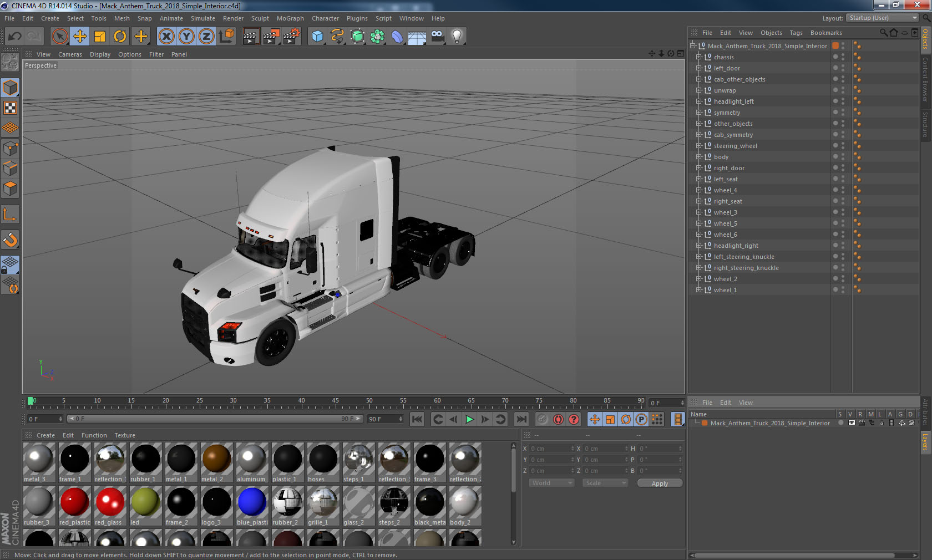Enable Edges mode
932x560 pixels.
[10, 169]
